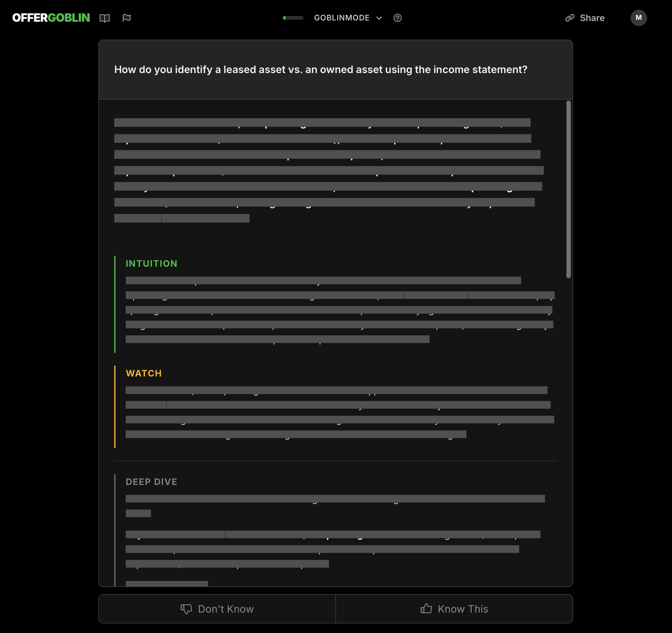Click the flag icon to report question
672x633 pixels.
126,18
